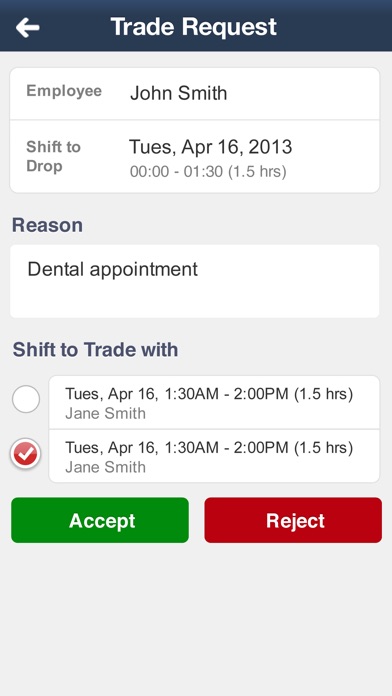Choose the shift row beside the unchecked radio
Viewport: 392px width, 696px height.
pyautogui.click(x=214, y=402)
